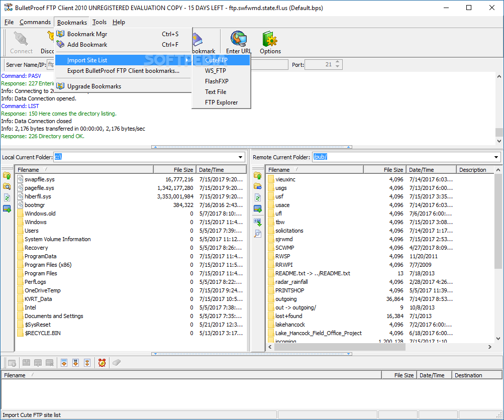
Task: Refresh the remote file list
Action: coord(257,197)
